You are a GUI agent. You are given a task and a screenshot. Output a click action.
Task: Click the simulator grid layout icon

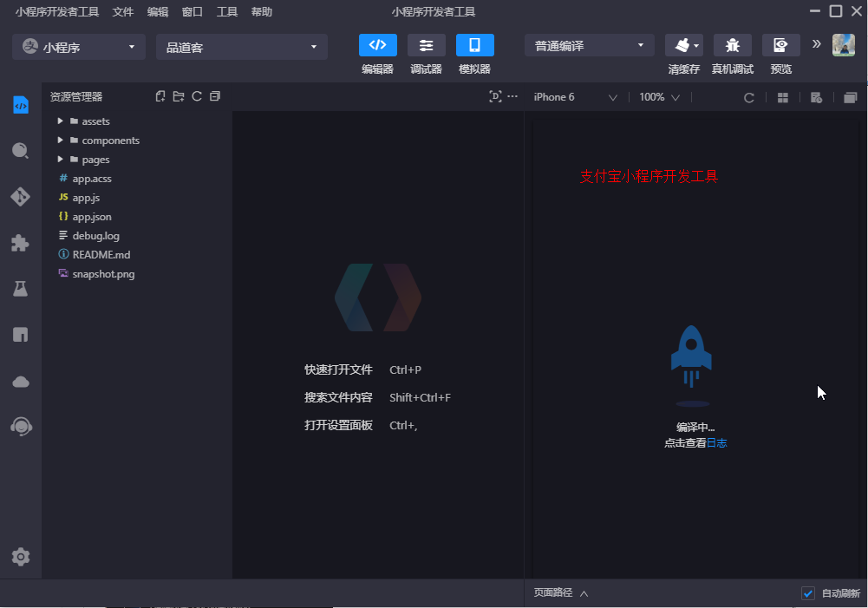click(x=783, y=98)
